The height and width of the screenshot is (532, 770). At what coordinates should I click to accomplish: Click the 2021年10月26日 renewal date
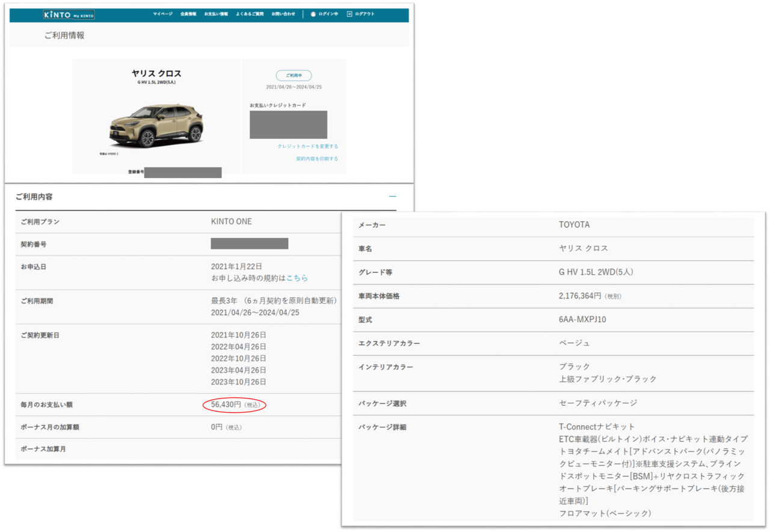(238, 335)
